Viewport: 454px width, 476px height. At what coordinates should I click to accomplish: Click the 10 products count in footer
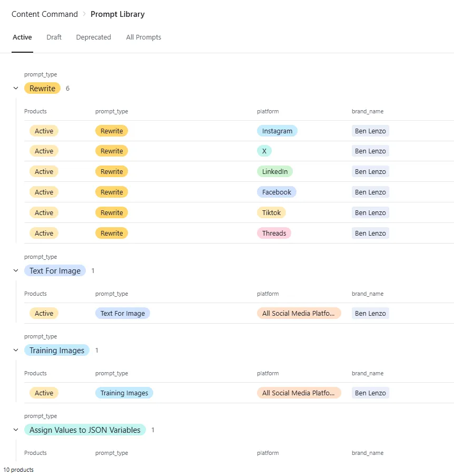[18, 470]
